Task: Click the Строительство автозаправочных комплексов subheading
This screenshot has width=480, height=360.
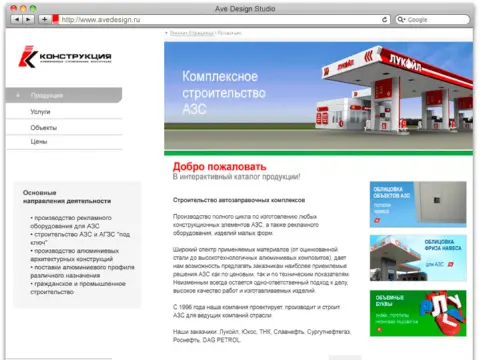Action: [x=239, y=200]
